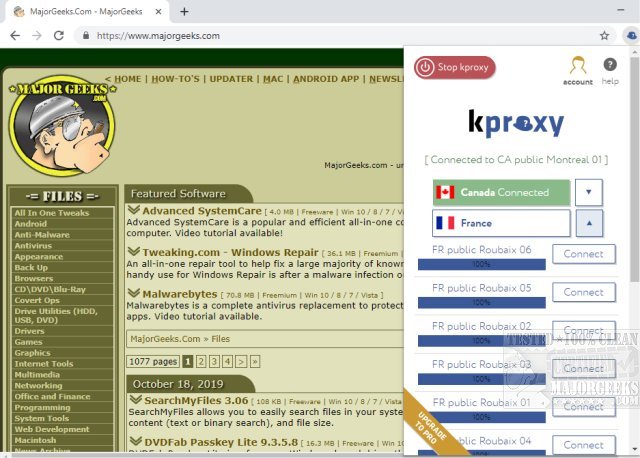The width and height of the screenshot is (640, 458).
Task: Open the ANDROID APP navigation link
Action: pyautogui.click(x=326, y=79)
